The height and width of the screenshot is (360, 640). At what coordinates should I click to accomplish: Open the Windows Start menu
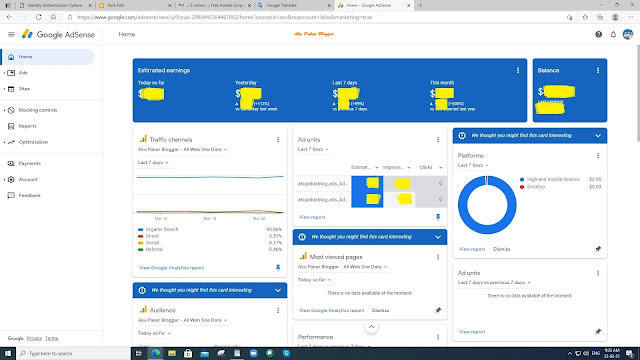8,353
